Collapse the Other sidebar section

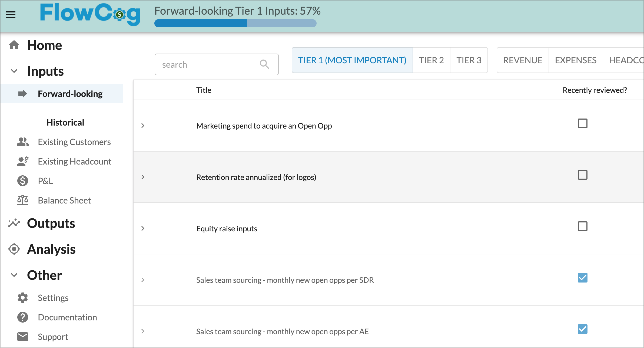click(14, 275)
